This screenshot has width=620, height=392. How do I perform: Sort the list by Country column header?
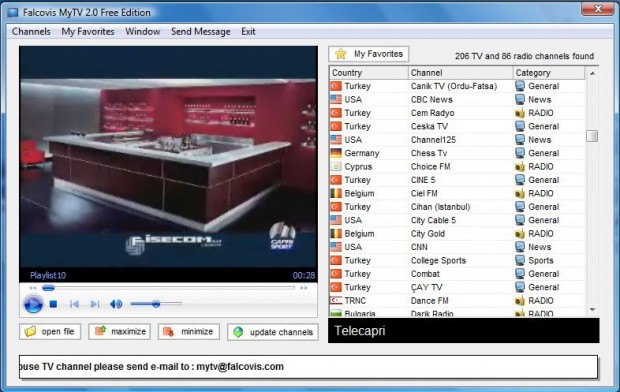click(369, 73)
